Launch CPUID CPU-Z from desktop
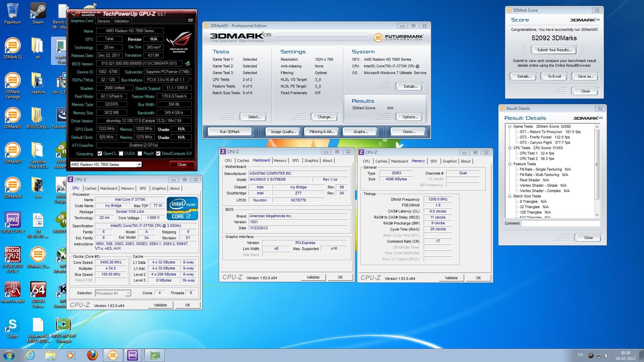 point(12,222)
